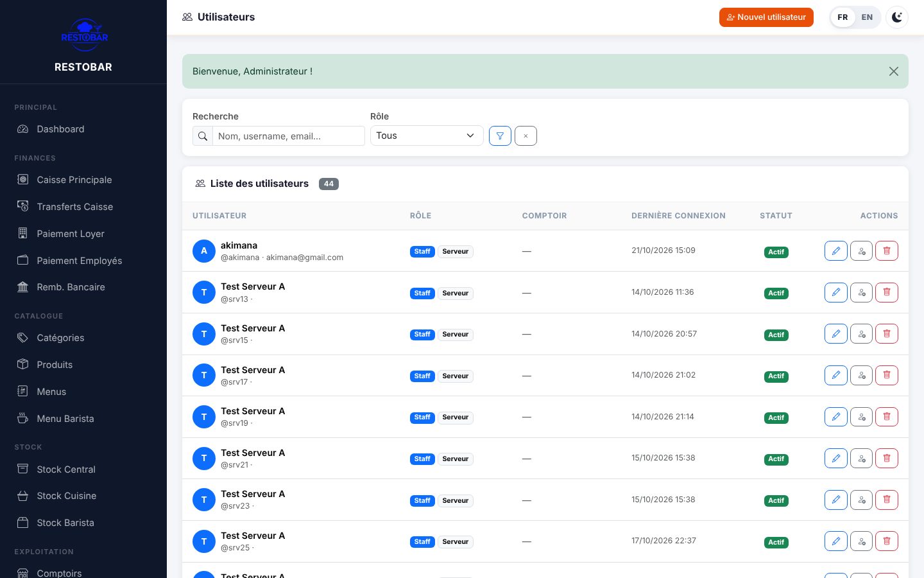
Task: Click the RÔLE column header
Action: pos(420,216)
